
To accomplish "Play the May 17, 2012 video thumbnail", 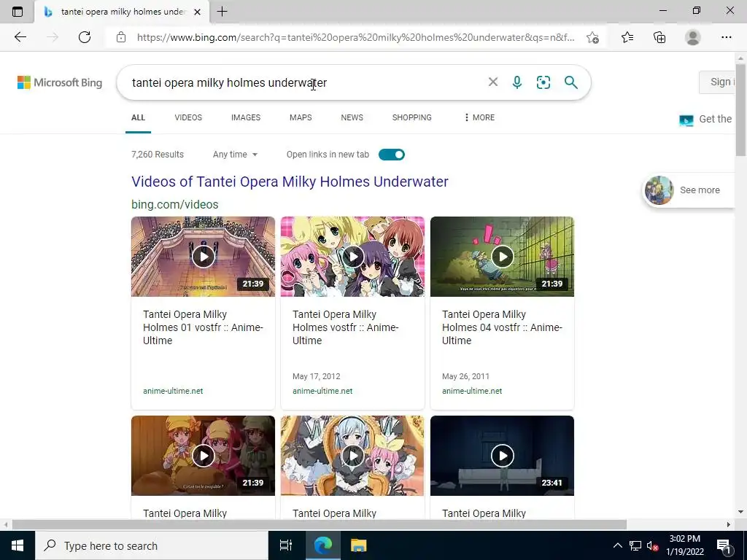I will click(352, 257).
